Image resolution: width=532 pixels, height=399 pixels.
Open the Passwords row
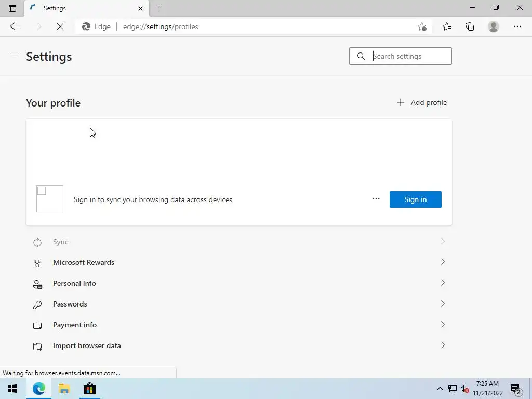coord(239,304)
